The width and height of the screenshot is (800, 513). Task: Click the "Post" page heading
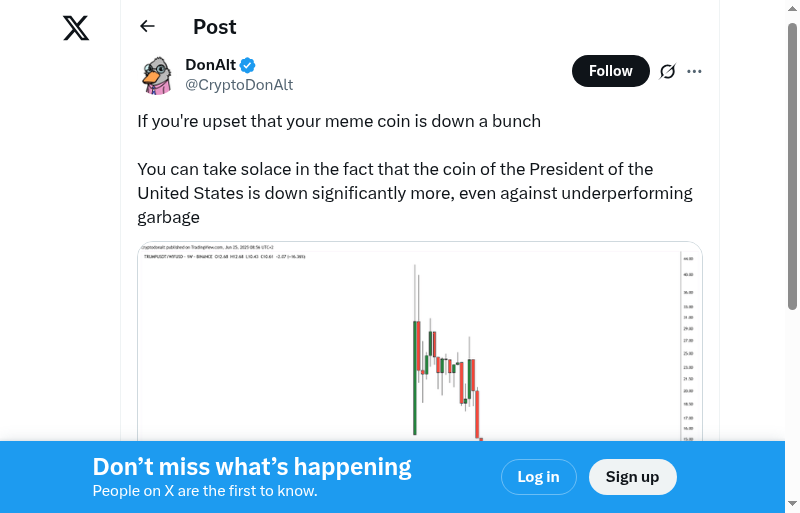click(215, 27)
